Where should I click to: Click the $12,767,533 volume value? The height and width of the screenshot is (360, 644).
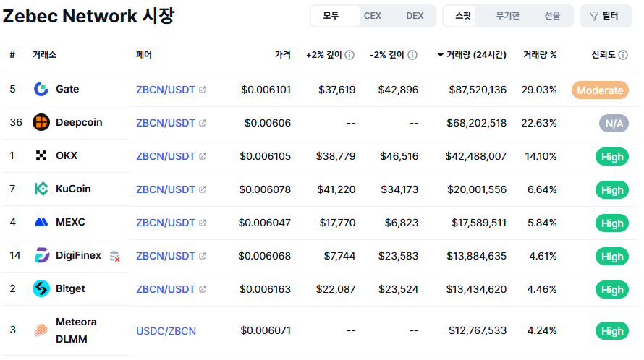(478, 330)
